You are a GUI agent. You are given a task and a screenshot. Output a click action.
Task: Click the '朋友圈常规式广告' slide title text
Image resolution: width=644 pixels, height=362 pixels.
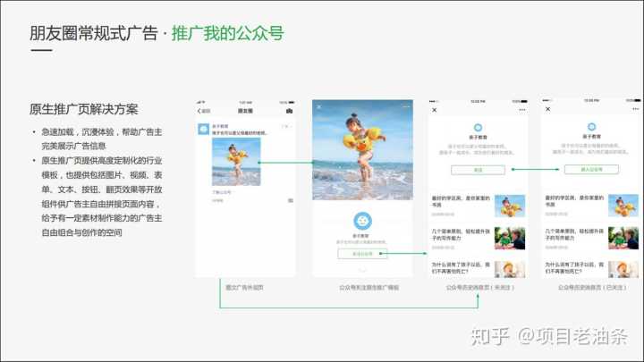(x=94, y=33)
